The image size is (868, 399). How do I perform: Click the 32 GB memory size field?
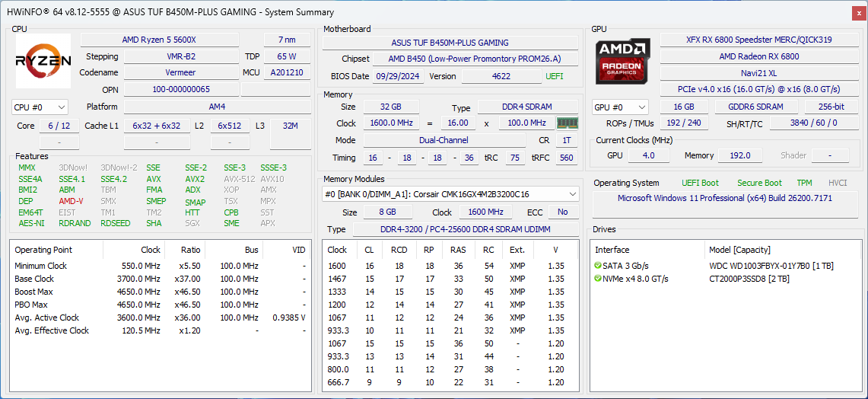coord(391,107)
